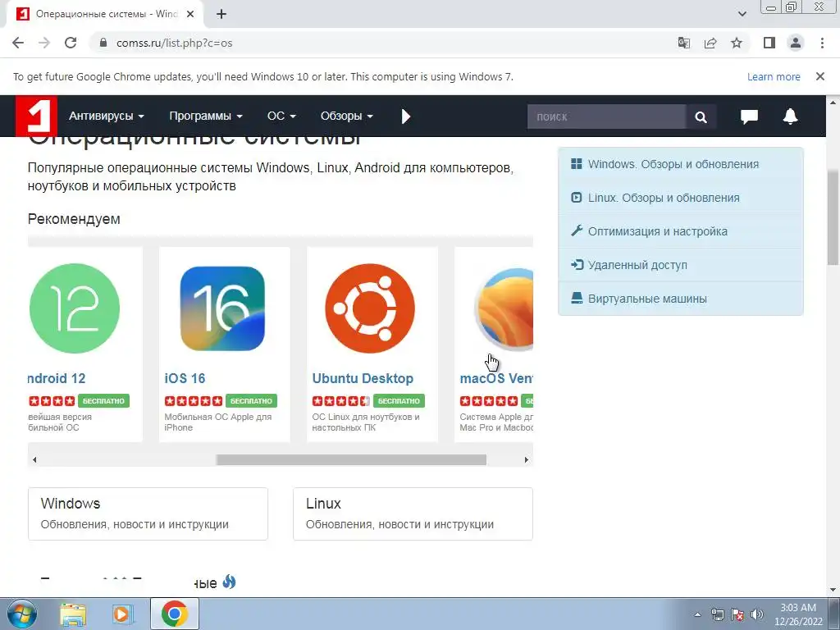840x630 pixels.
Task: Open Google Translate icon in address bar
Action: point(684,43)
